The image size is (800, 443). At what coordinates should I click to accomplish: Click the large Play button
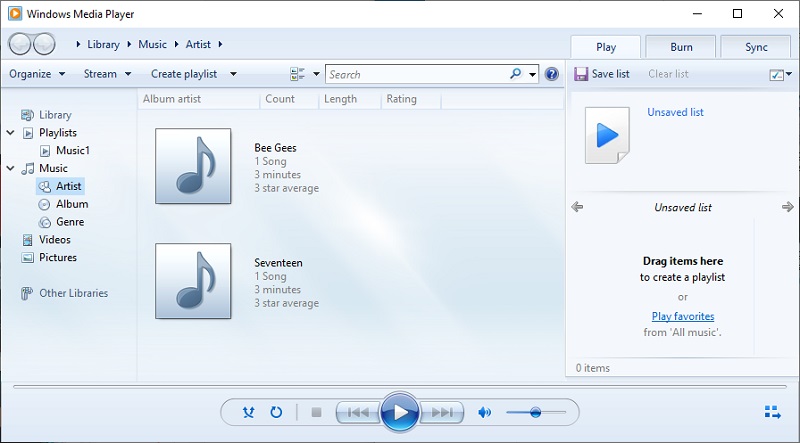pyautogui.click(x=401, y=412)
